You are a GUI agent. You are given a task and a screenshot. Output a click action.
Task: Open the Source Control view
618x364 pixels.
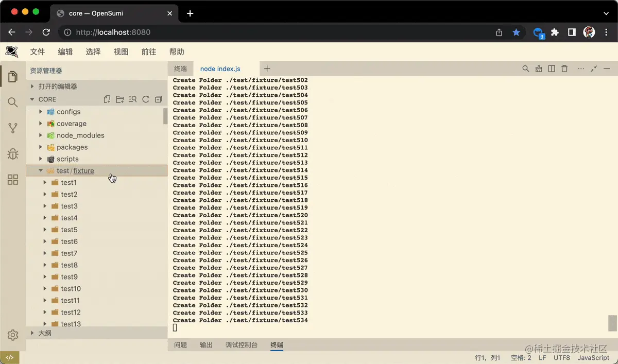[12, 128]
